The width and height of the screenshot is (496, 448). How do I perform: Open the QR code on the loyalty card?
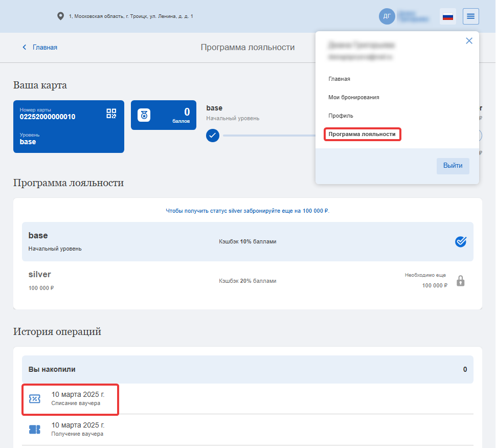point(111,113)
